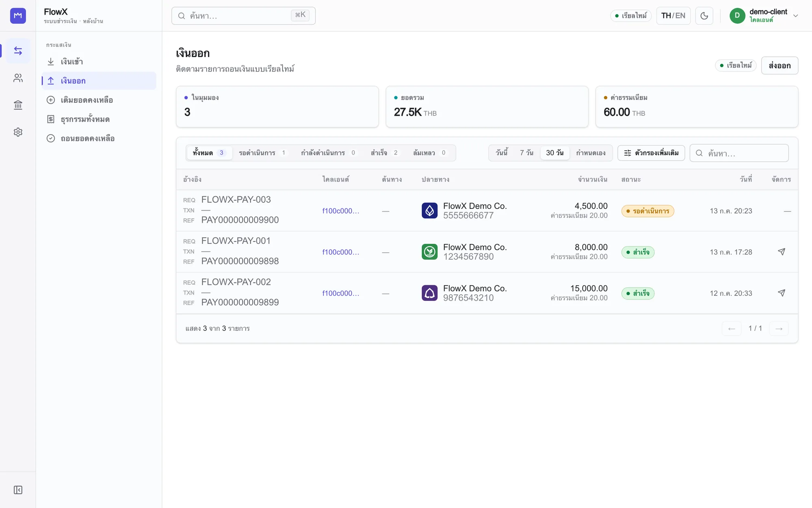Go to previous page arrow

(x=732, y=328)
